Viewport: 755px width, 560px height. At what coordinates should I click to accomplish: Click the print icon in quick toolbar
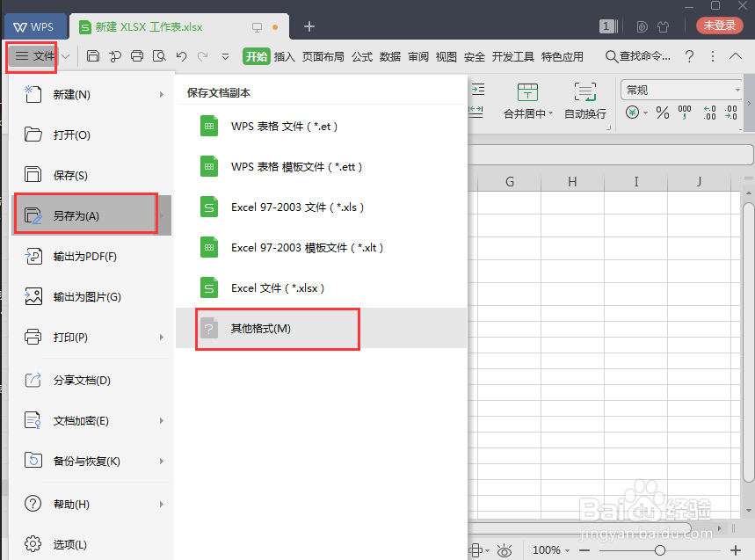tap(137, 56)
